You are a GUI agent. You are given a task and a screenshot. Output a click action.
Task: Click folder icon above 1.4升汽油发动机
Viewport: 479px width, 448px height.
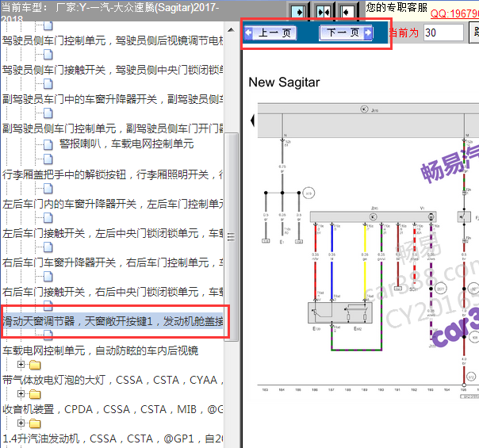coord(35,423)
